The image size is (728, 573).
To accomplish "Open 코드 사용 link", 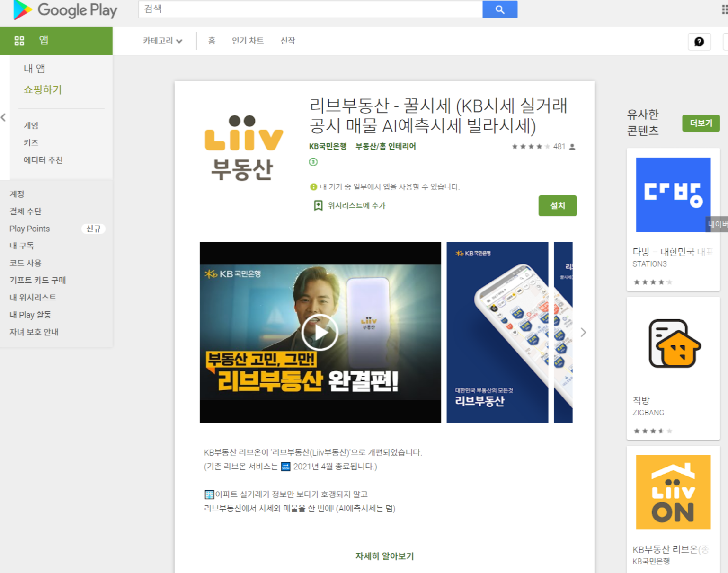I will click(x=26, y=263).
